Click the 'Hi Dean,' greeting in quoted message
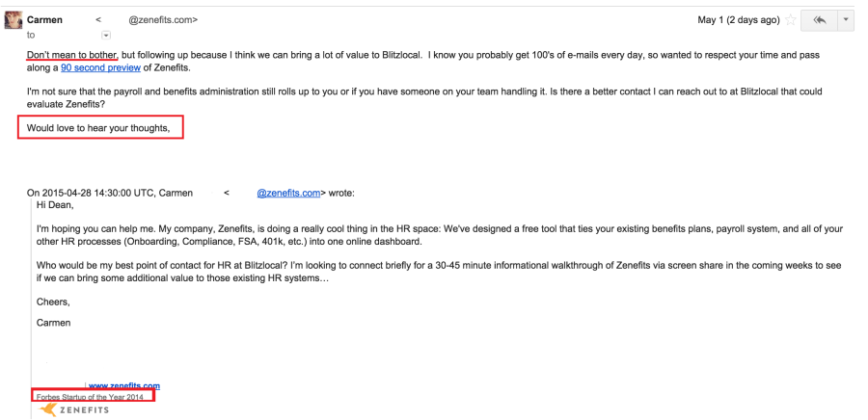This screenshot has height=420, width=868. pyautogui.click(x=54, y=204)
